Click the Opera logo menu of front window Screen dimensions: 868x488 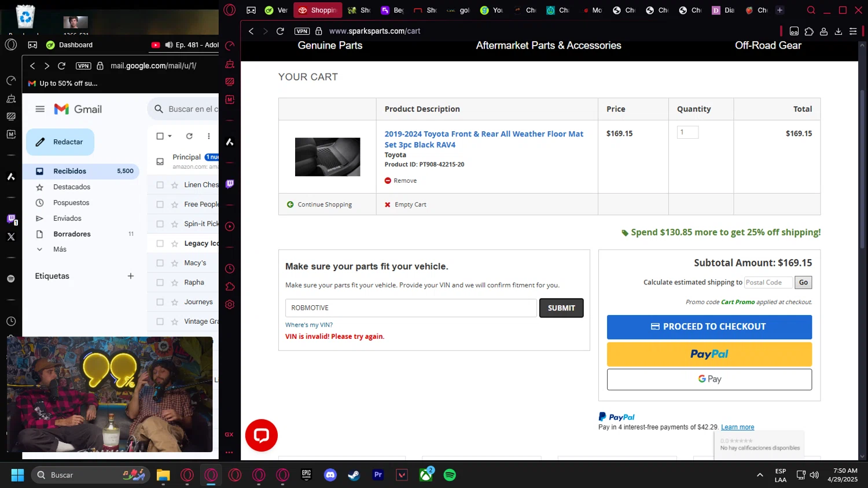230,10
